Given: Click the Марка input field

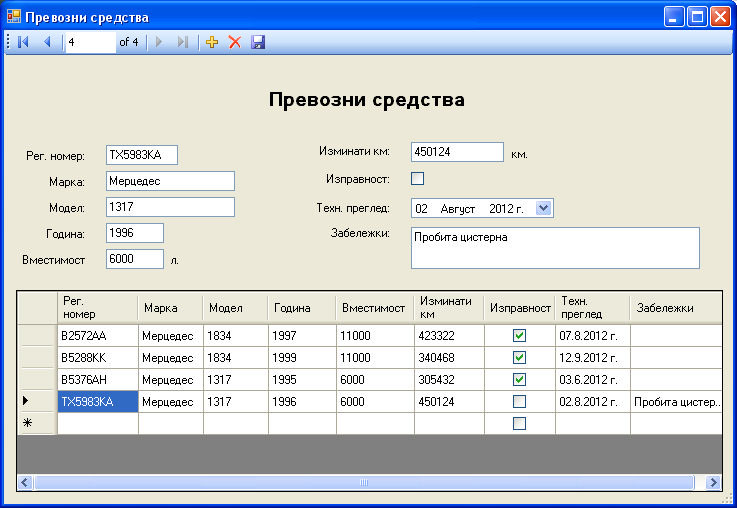Looking at the screenshot, I should click(x=170, y=181).
